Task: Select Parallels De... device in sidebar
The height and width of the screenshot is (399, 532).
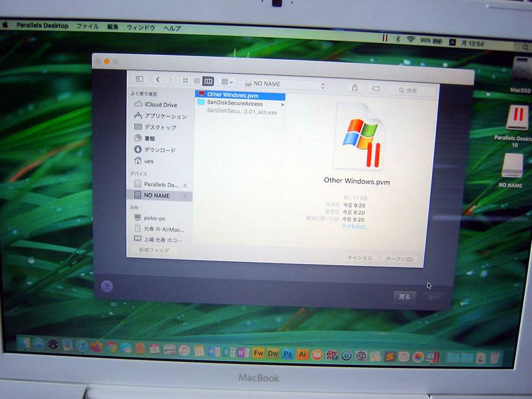Action: click(157, 184)
